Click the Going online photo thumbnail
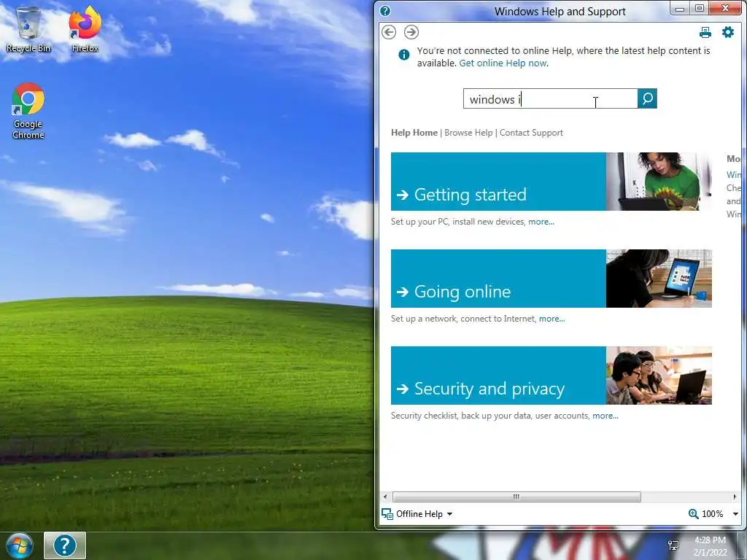The image size is (747, 560). tap(659, 279)
